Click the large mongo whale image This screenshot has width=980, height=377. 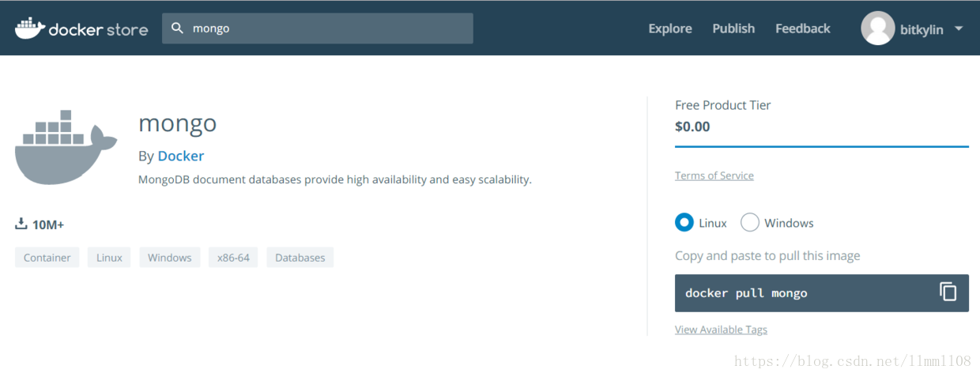(66, 147)
